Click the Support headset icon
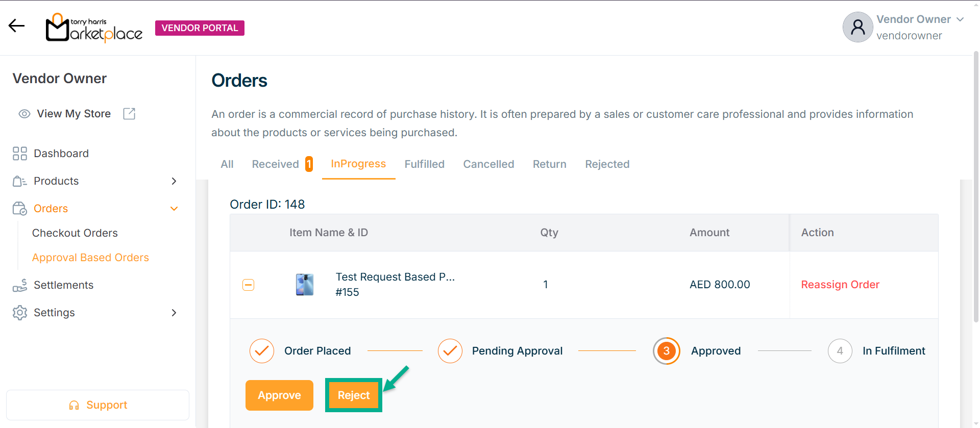Image resolution: width=980 pixels, height=428 pixels. pos(74,405)
